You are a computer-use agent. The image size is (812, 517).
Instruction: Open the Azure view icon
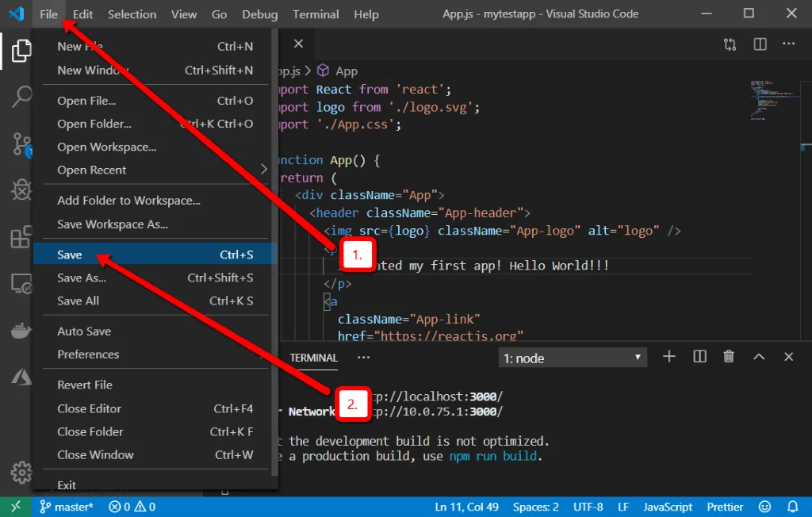(21, 377)
